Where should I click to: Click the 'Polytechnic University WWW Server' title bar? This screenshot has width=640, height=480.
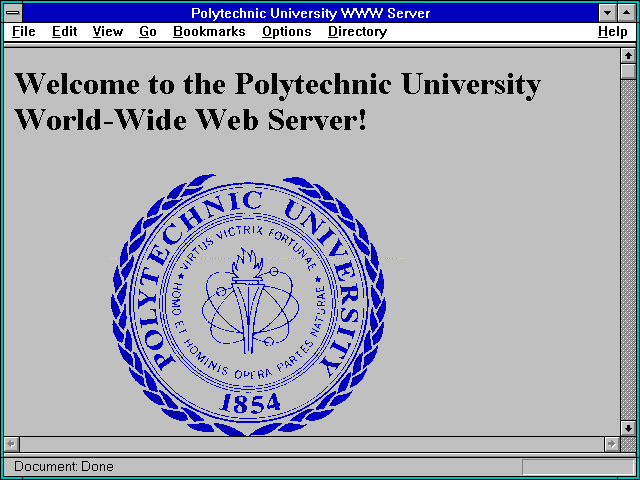tap(311, 13)
